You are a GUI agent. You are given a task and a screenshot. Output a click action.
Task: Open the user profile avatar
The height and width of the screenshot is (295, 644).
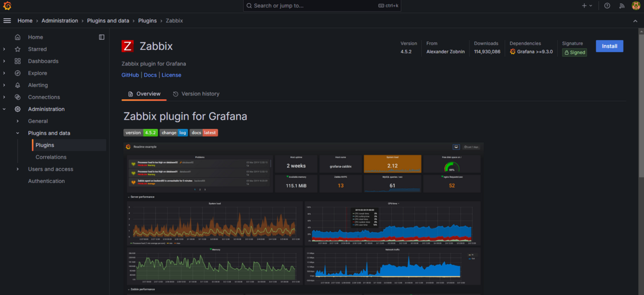(x=636, y=5)
